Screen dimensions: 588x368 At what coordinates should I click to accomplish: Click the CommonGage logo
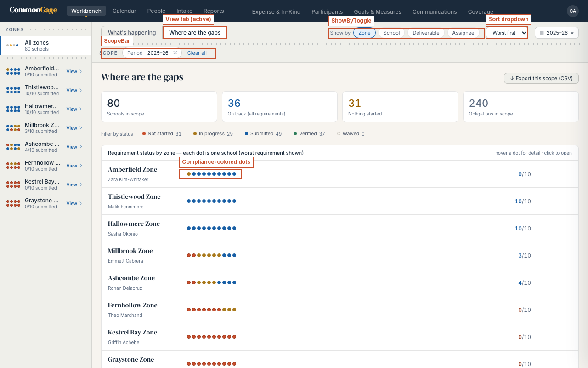point(33,10)
